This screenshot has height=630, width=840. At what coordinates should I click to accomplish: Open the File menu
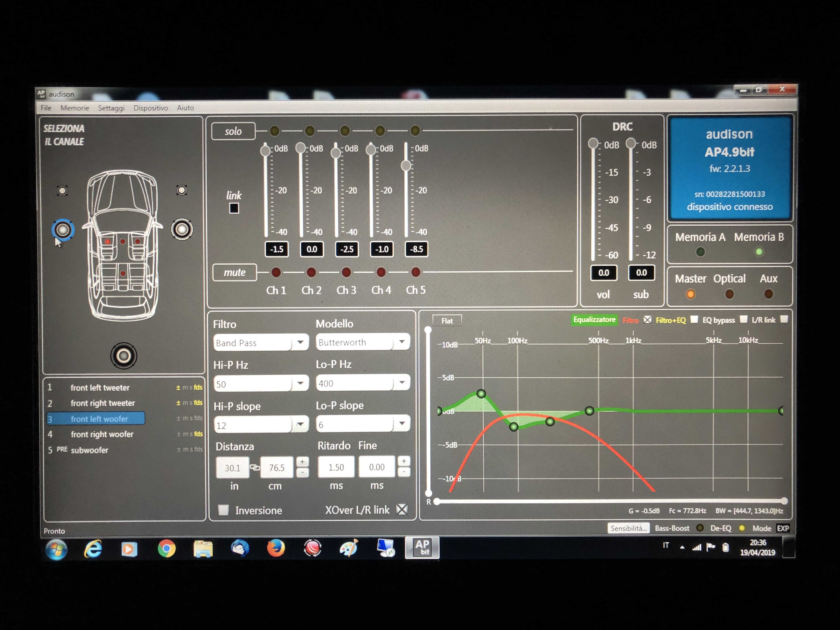coord(46,108)
